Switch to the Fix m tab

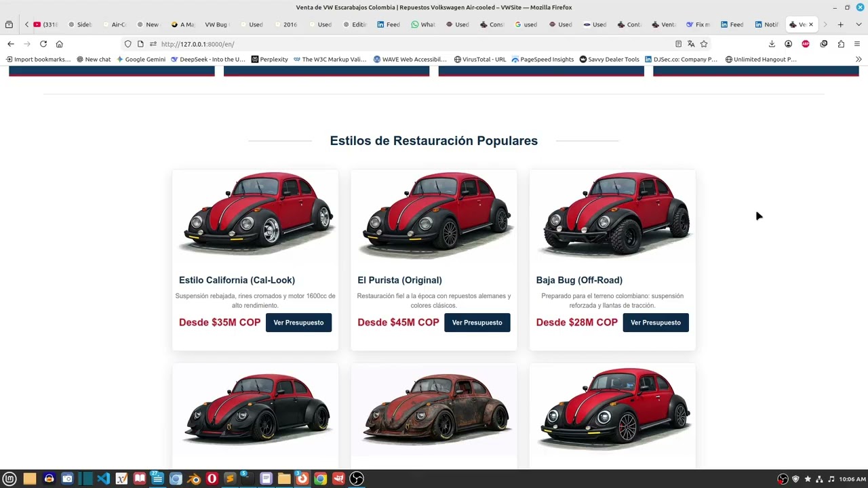coord(698,24)
